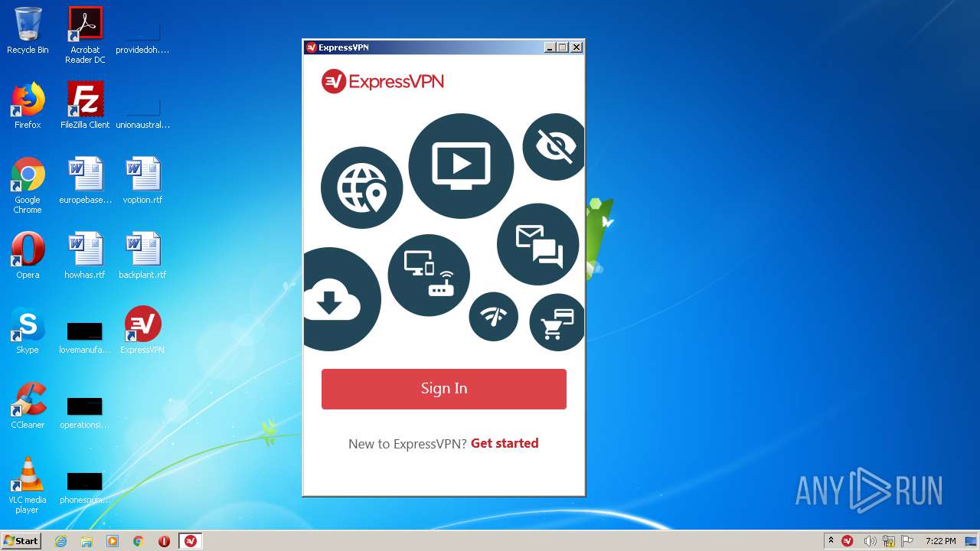Open the VLC media player shortcut
The image size is (980, 551).
(x=28, y=485)
